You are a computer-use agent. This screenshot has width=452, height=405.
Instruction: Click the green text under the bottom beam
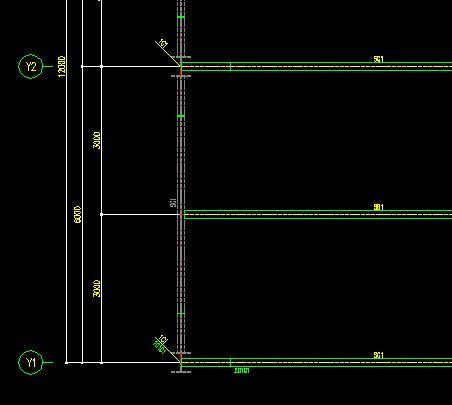tap(242, 370)
